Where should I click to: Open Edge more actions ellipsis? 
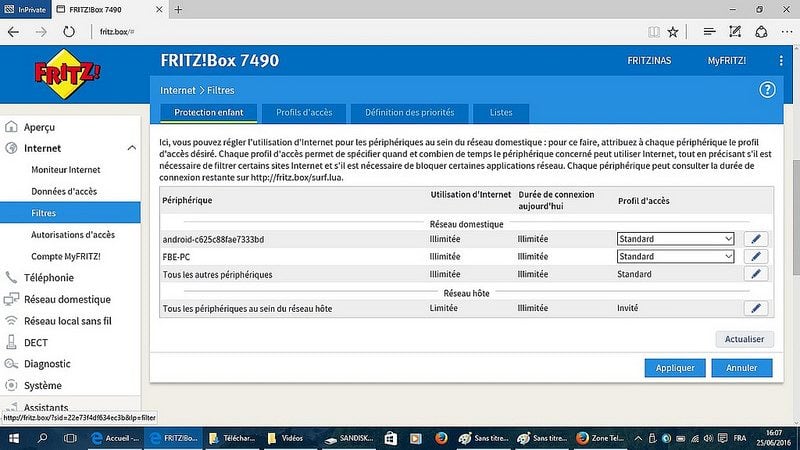787,32
